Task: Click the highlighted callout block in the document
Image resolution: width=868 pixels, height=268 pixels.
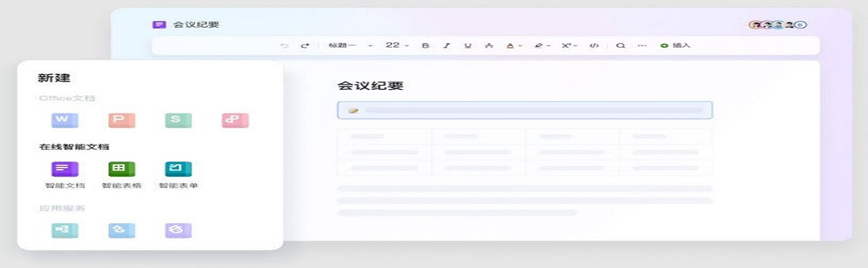Action: coord(524,110)
